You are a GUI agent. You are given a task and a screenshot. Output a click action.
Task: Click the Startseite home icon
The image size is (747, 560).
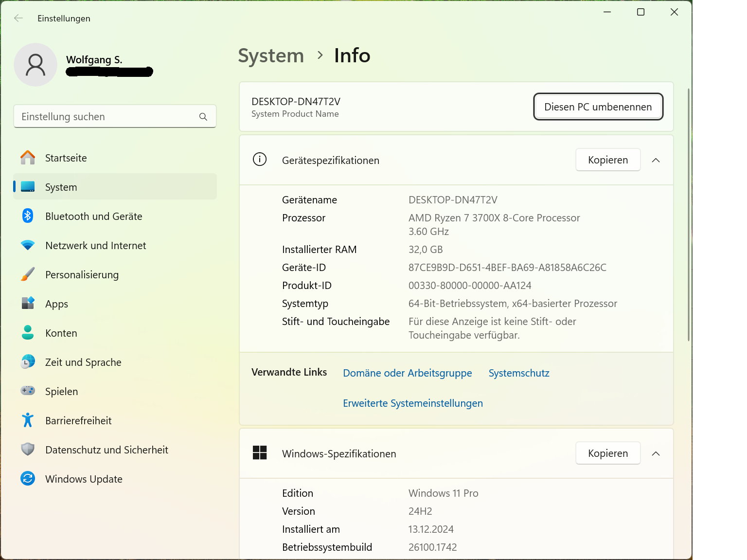[x=28, y=158]
